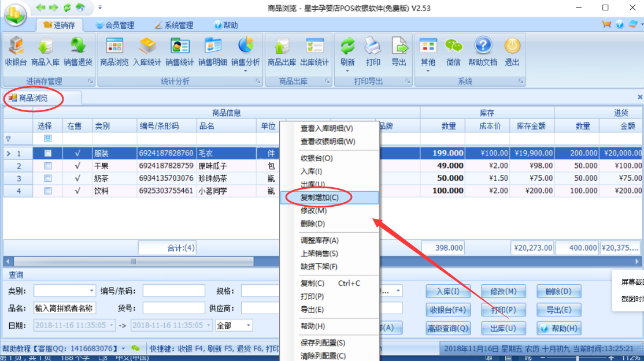Click the scrollbar left arrow under table

pyautogui.click(x=8, y=261)
